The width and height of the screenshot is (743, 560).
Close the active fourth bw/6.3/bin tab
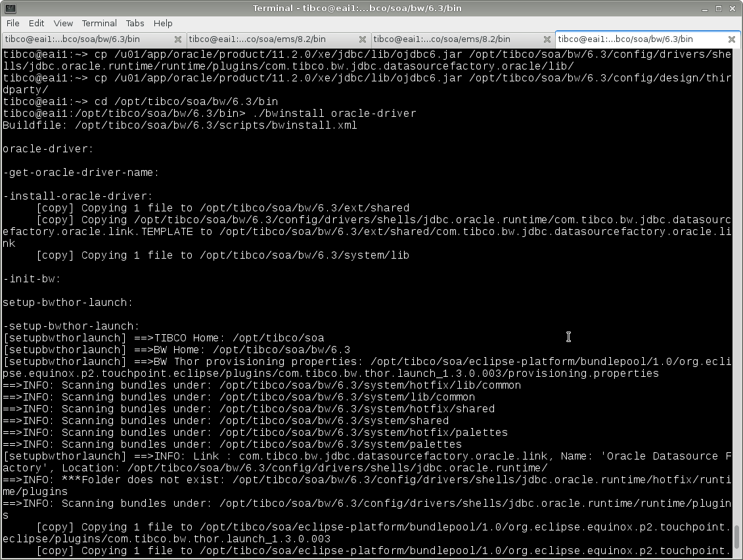731,39
